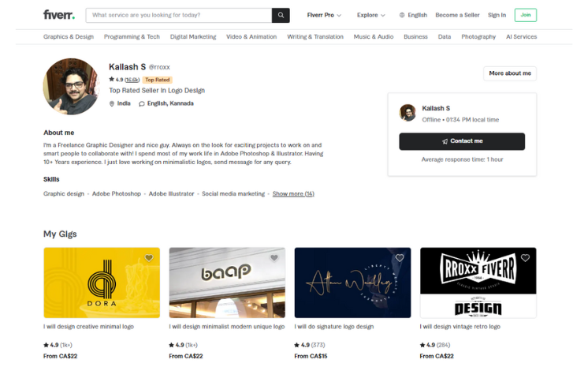Click Kailash S large profile photo

[x=71, y=86]
